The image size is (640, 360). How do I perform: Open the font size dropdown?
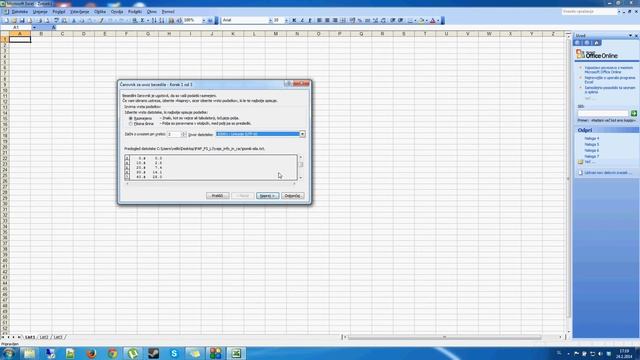pyautogui.click(x=286, y=20)
